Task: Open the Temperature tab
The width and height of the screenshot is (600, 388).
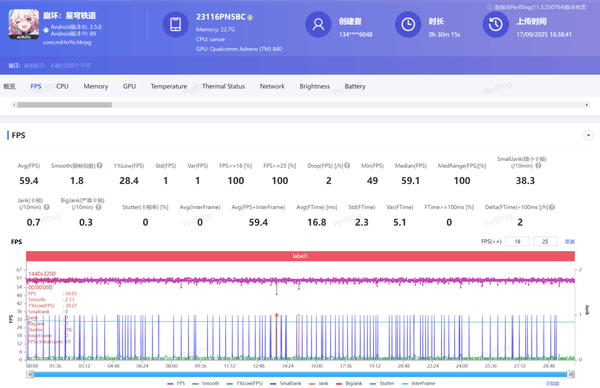Action: [x=169, y=86]
